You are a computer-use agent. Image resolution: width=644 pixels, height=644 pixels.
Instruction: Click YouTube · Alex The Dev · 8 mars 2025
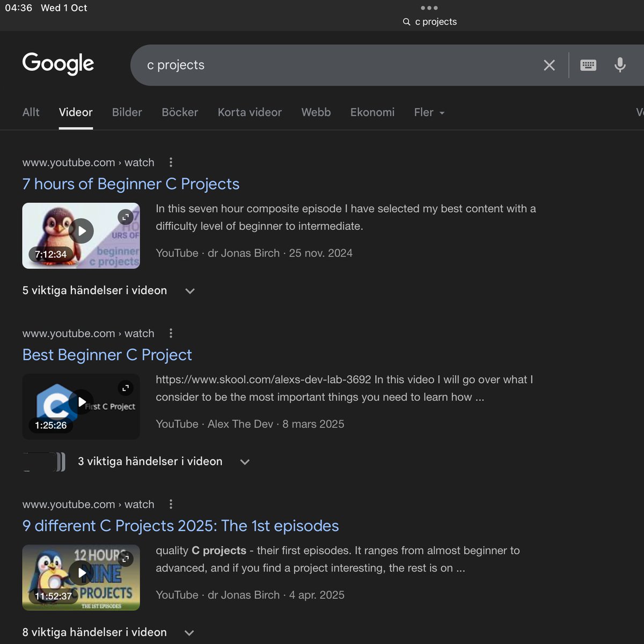pyautogui.click(x=250, y=424)
